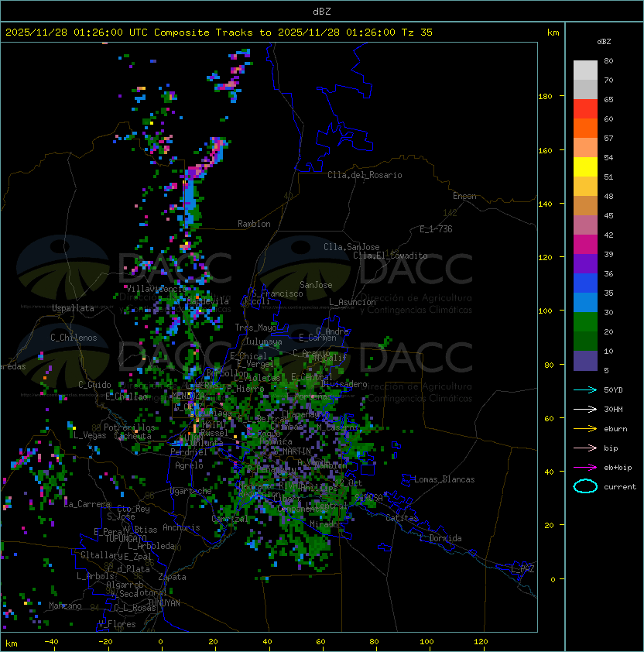
Task: Click the 'Carrizal' map label
Action: 230,519
